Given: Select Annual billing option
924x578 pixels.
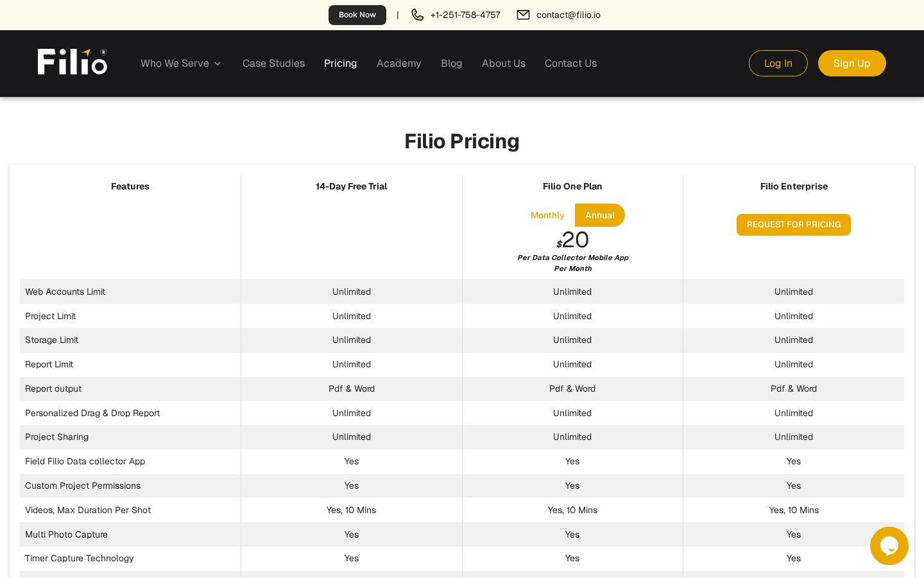Looking at the screenshot, I should 600,215.
